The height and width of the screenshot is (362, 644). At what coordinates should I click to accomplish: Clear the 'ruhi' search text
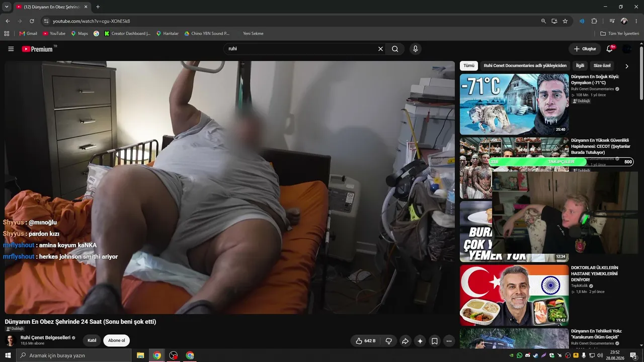[380, 49]
